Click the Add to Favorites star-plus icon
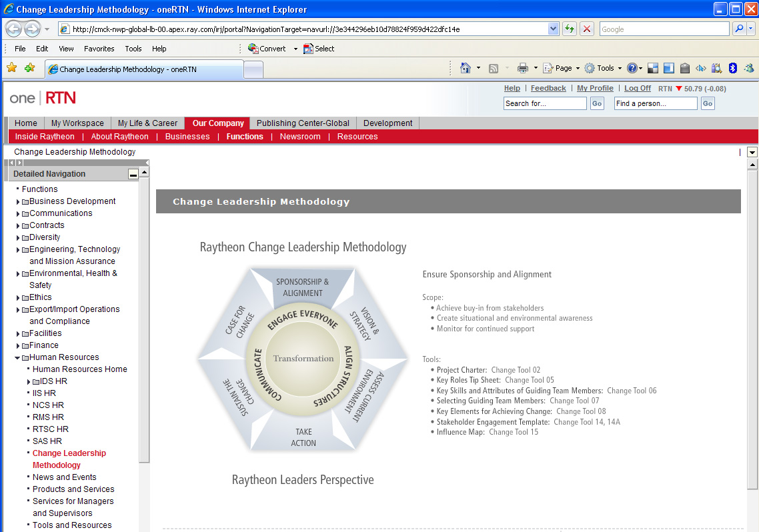Viewport: 759px width, 532px height. [x=30, y=68]
